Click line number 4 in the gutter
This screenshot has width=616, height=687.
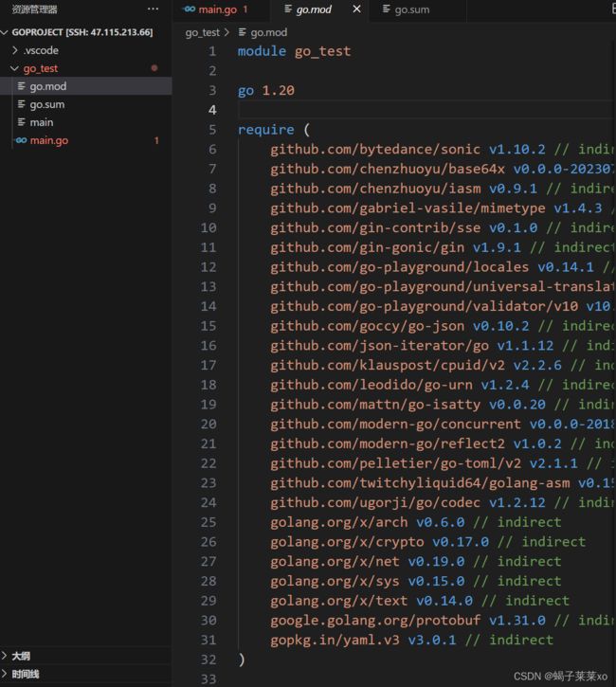212,110
